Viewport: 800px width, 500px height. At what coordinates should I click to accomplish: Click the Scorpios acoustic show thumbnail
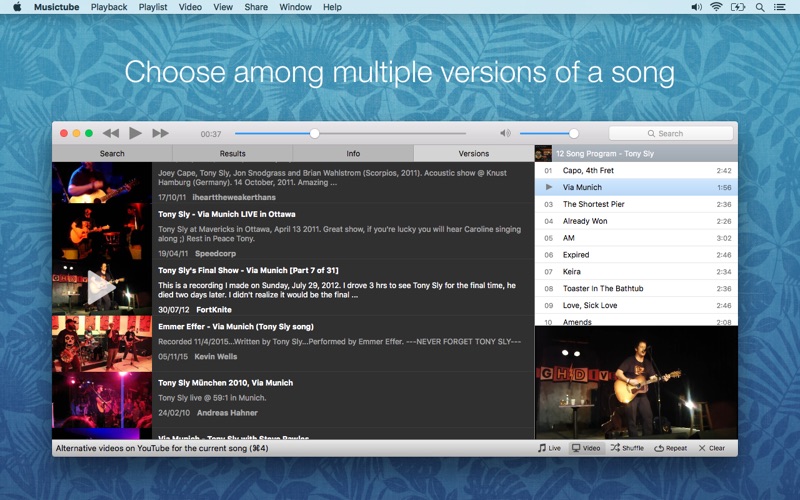pyautogui.click(x=102, y=183)
